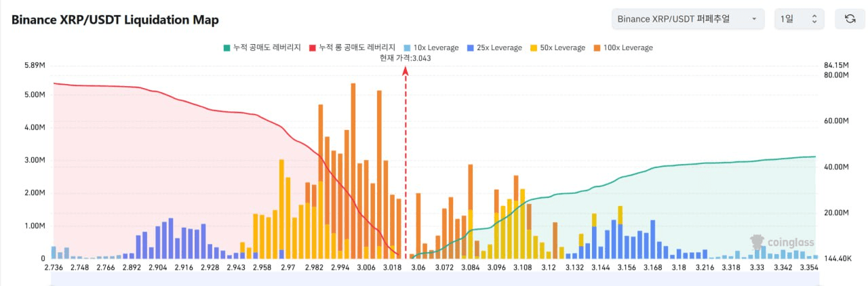Toggle 25x Leverage legend entry
This screenshot has width=868, height=286.
(x=494, y=48)
